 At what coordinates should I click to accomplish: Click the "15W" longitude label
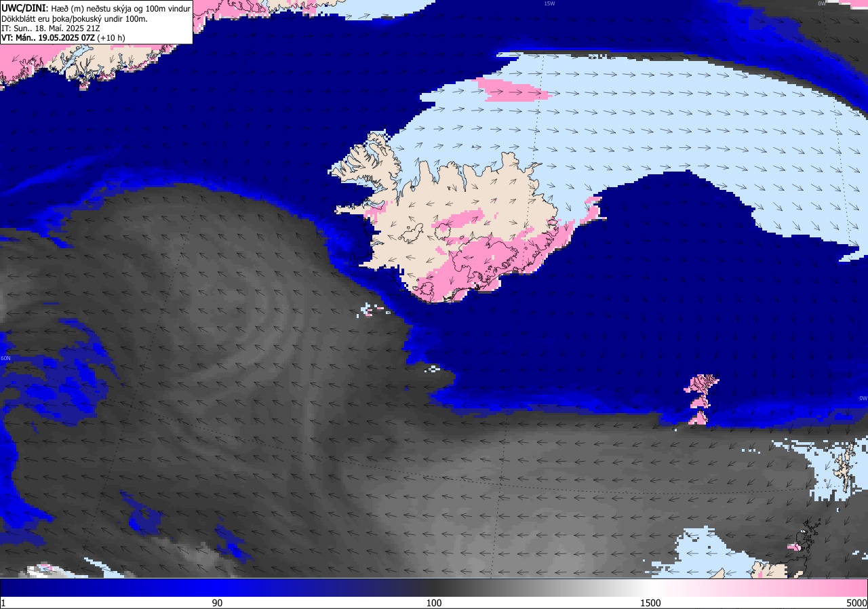549,3
